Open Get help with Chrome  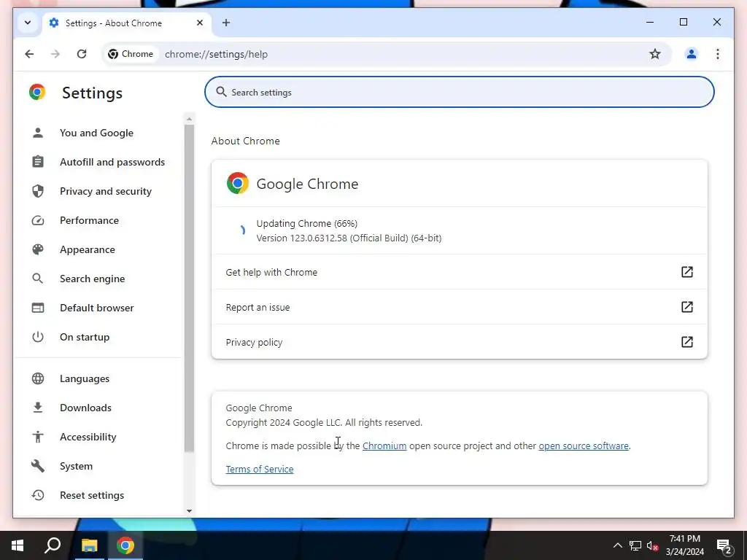click(460, 272)
